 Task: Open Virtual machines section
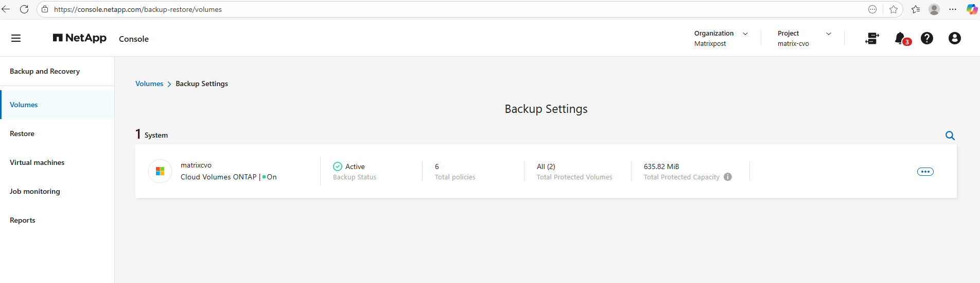(x=37, y=162)
